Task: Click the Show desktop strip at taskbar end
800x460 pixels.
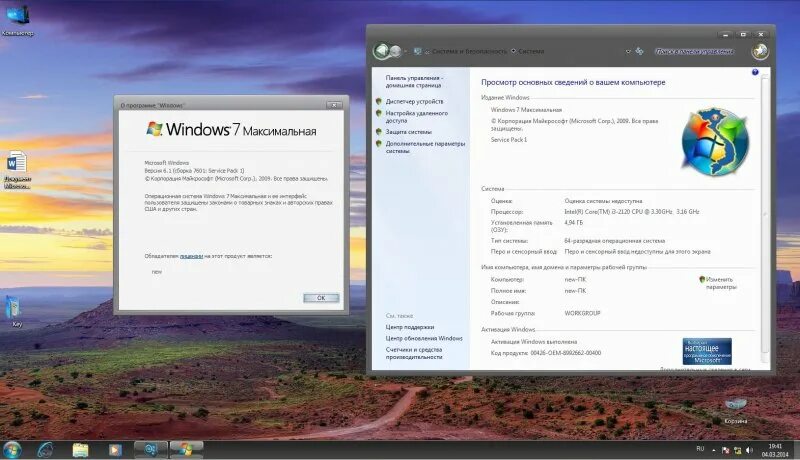Action: pos(796,450)
